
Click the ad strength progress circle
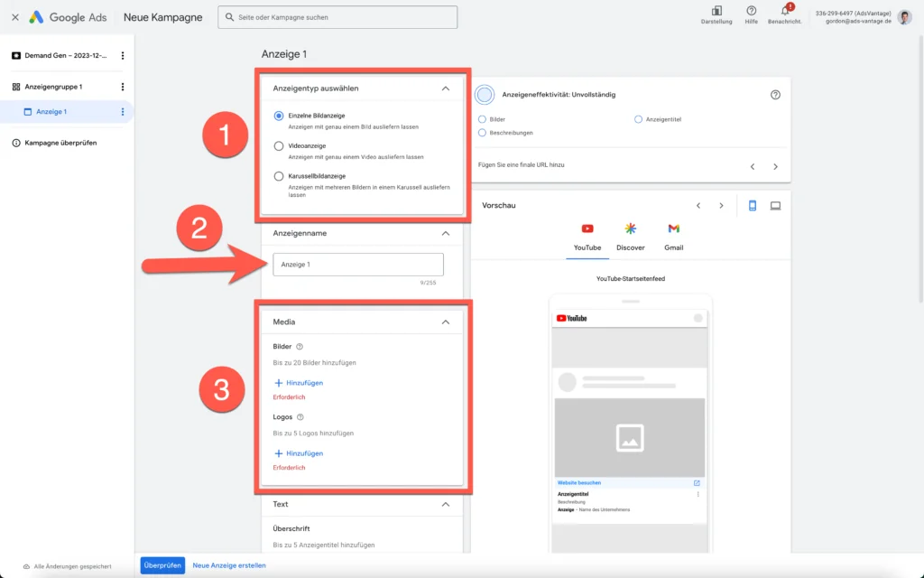click(485, 94)
